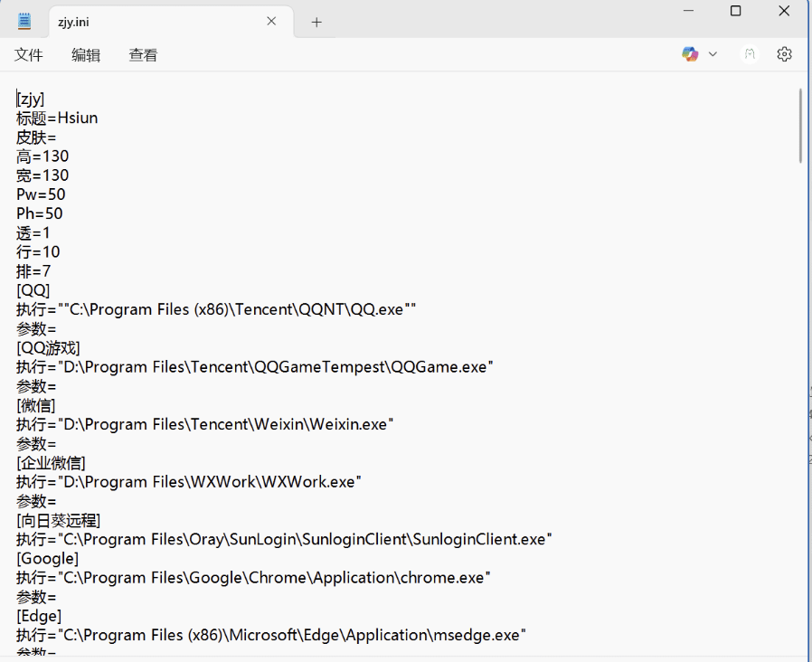Click the [微信] section header
The height and width of the screenshot is (662, 812).
[36, 404]
